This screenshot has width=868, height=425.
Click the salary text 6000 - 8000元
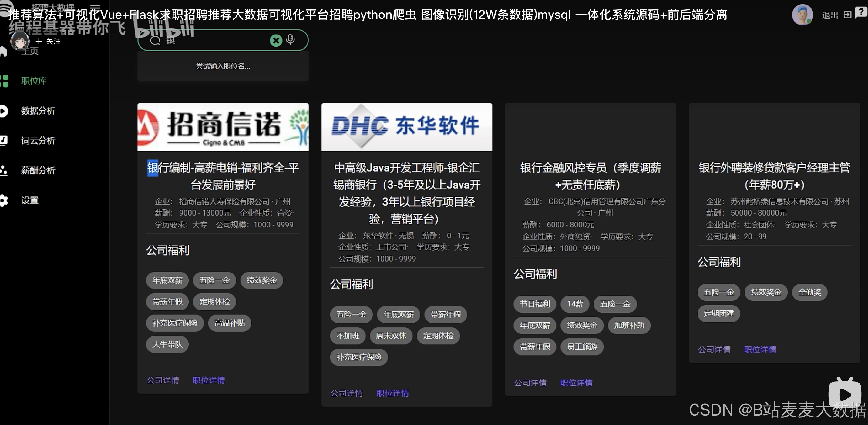click(570, 225)
